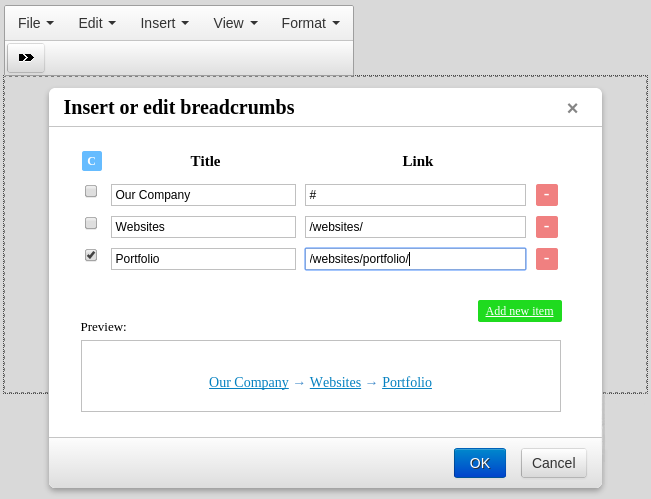Open the File menu
The height and width of the screenshot is (499, 651).
[36, 23]
